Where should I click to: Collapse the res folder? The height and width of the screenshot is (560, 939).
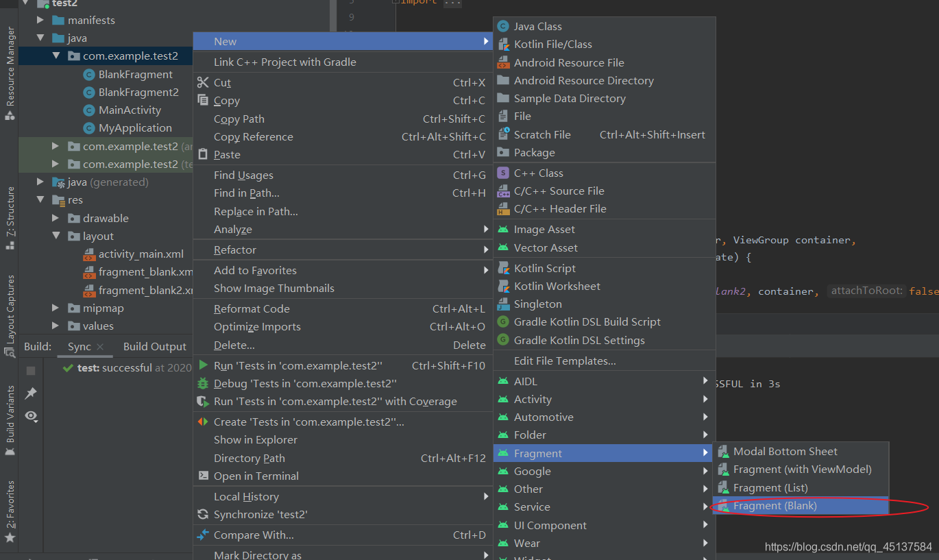pos(40,200)
